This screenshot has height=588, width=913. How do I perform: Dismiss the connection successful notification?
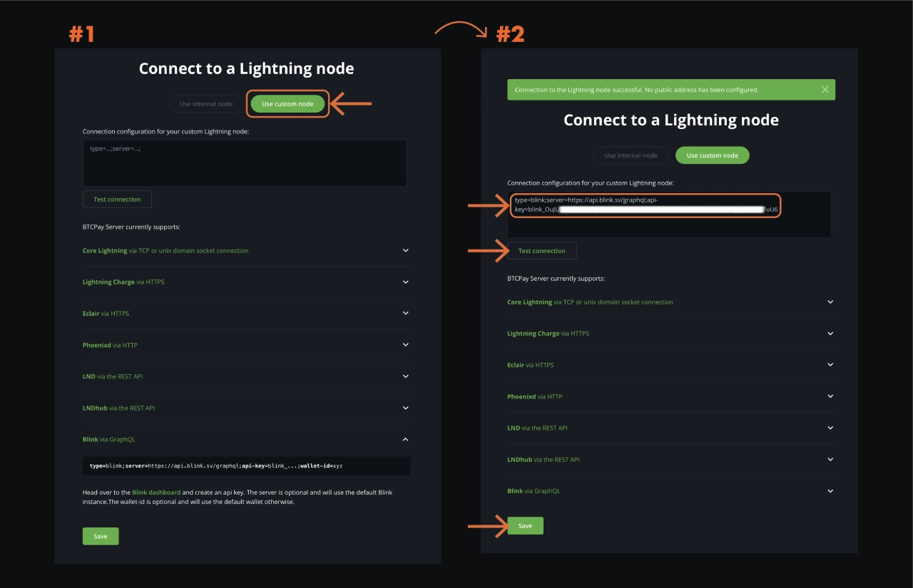click(825, 89)
